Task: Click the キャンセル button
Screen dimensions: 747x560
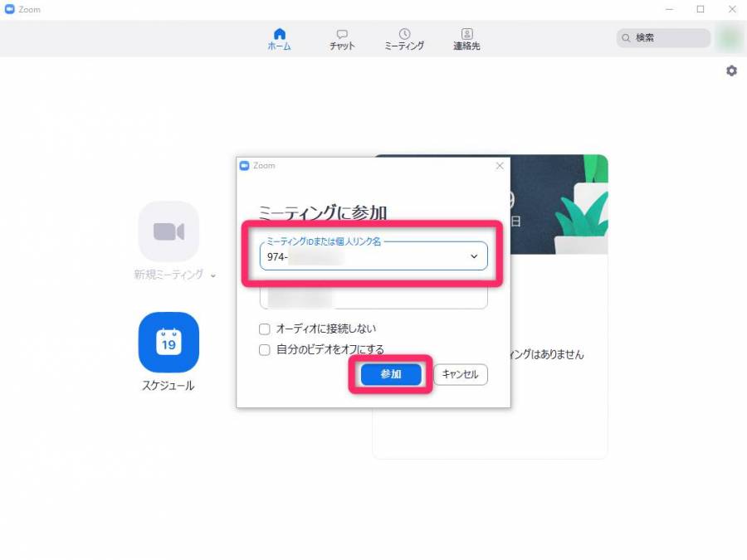Action: [460, 374]
